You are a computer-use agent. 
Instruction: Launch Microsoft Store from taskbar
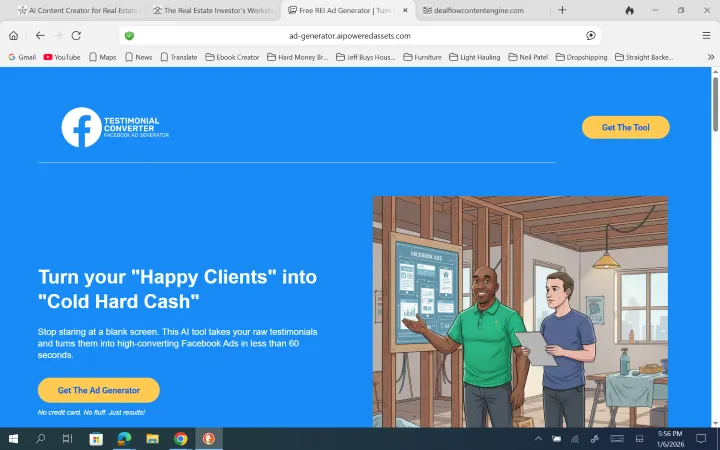click(x=96, y=439)
